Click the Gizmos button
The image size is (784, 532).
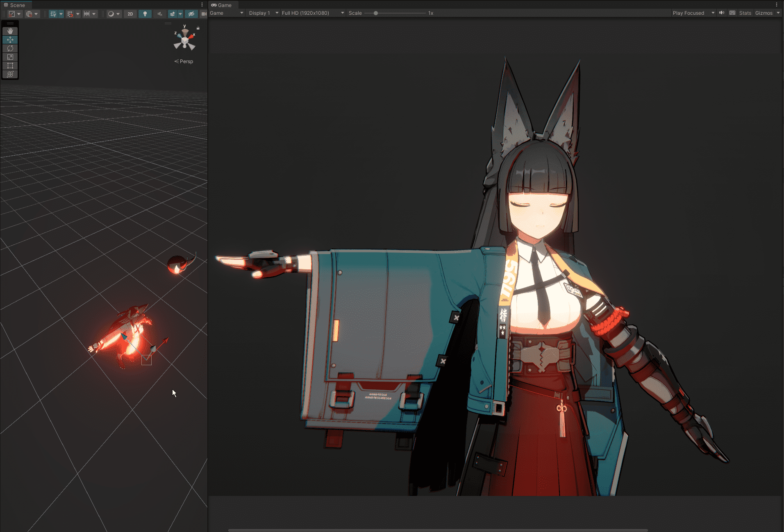coord(764,13)
